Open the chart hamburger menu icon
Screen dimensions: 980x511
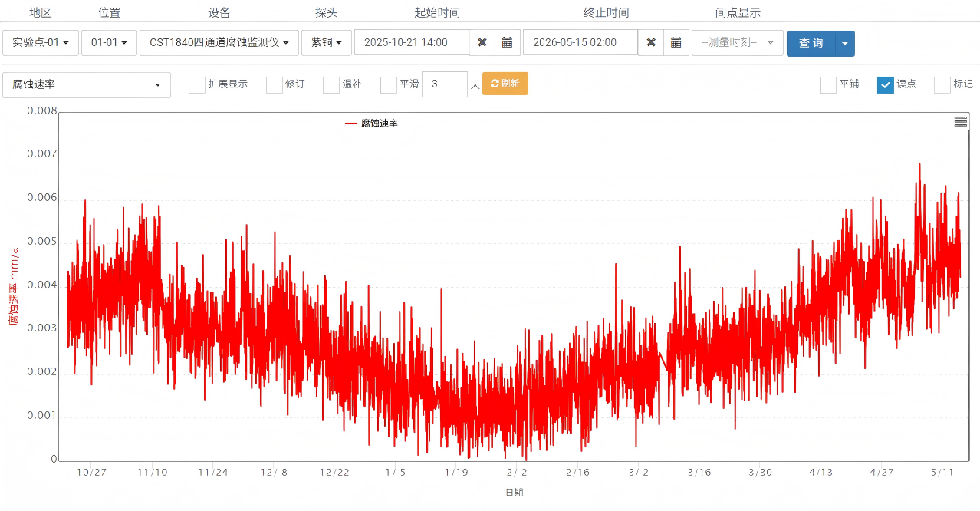pyautogui.click(x=960, y=121)
